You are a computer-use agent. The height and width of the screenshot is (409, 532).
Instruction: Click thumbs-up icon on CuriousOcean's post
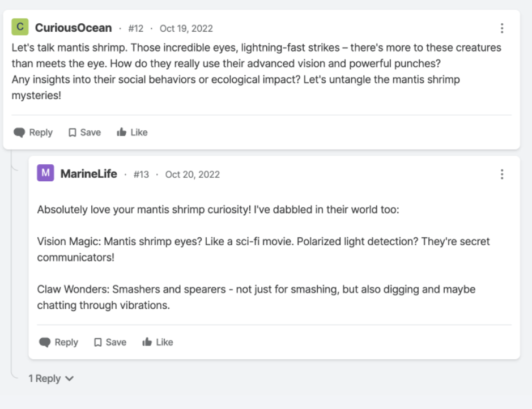click(121, 133)
